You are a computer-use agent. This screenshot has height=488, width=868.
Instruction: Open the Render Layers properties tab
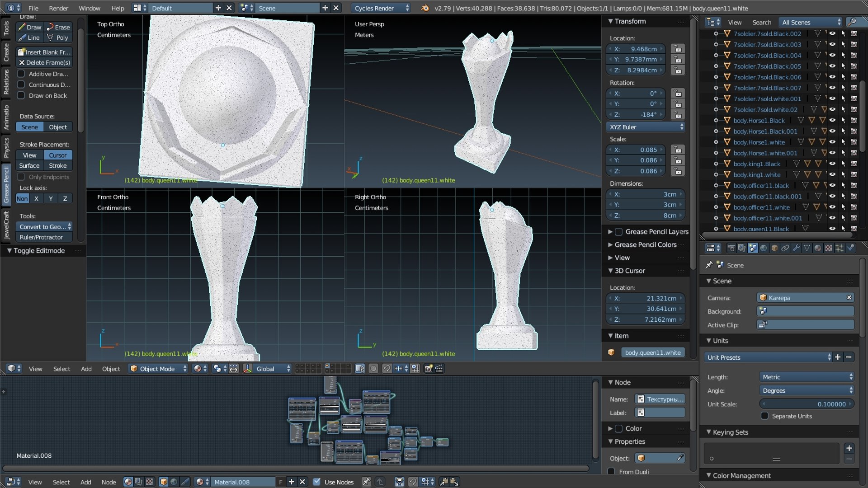coord(742,248)
